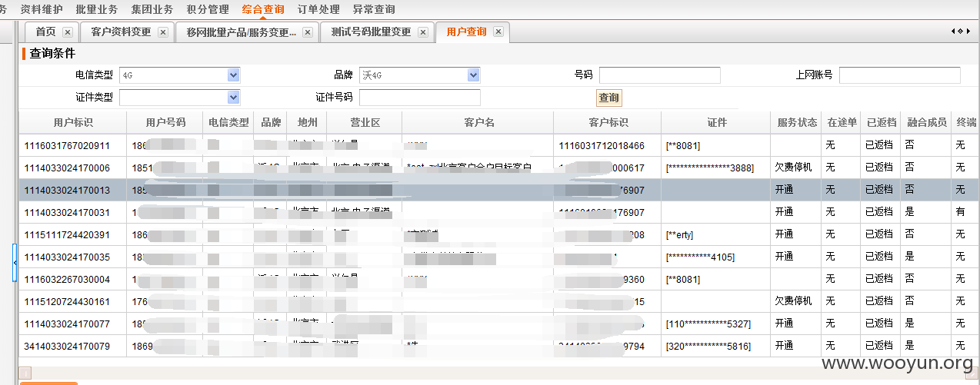Open the 异常查询 menu

click(x=374, y=9)
